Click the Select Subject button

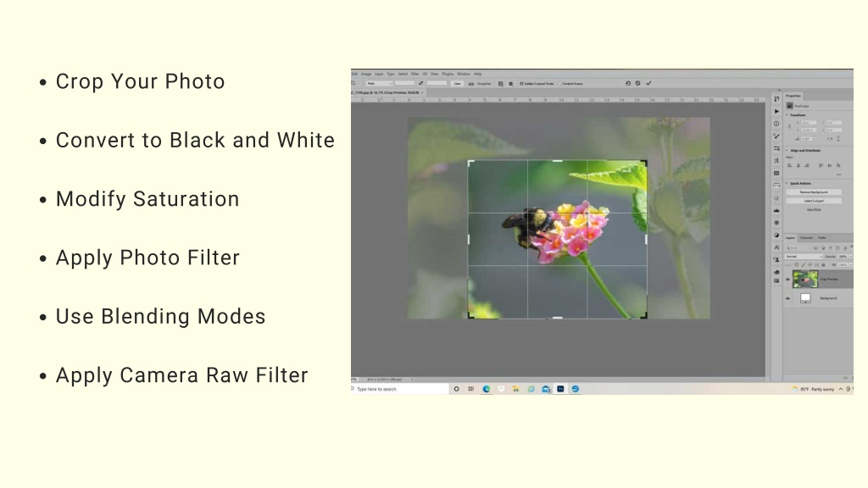tap(814, 201)
